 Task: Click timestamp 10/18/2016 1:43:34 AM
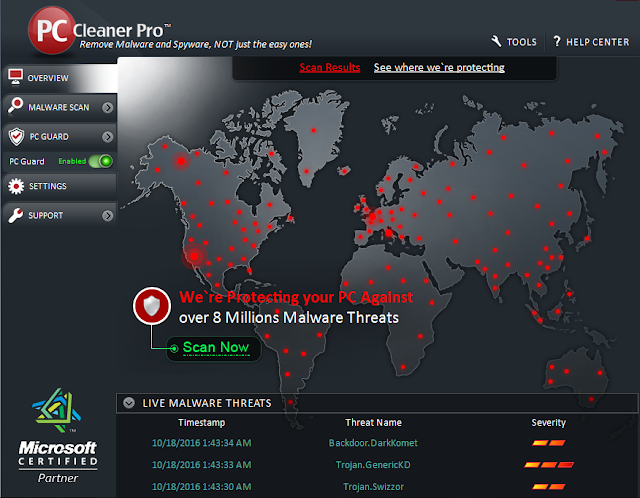tap(202, 443)
